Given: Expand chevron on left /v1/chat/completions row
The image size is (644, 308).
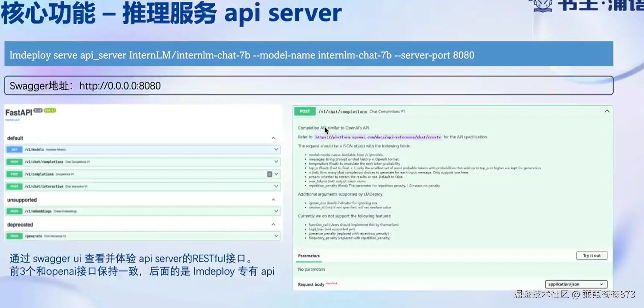Looking at the screenshot, I should tap(276, 162).
